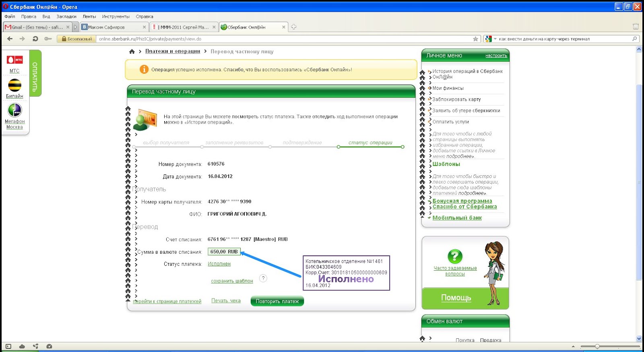Screen dimensions: 644x352
Task: Open the Справка menu
Action: click(x=144, y=17)
